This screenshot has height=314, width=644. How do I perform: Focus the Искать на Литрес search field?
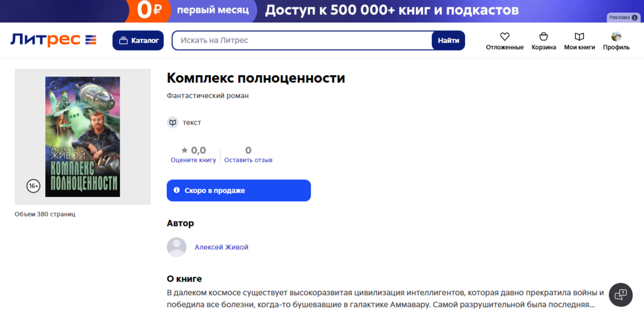coord(301,41)
